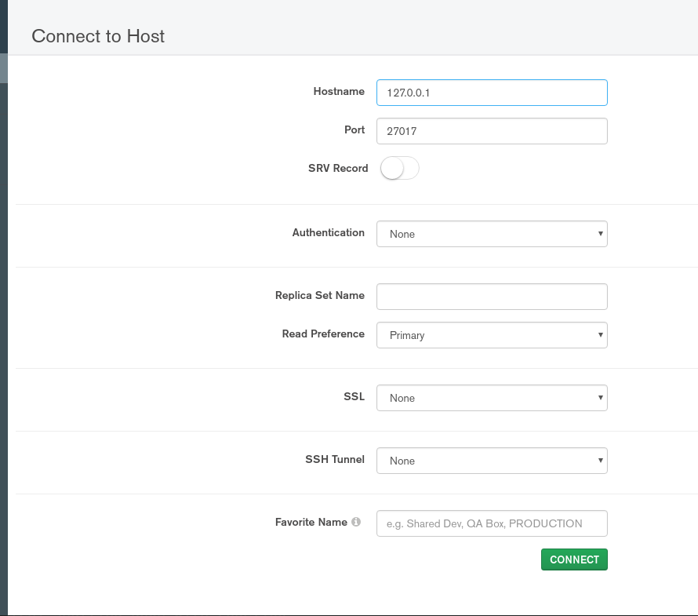Click the Hostname label text
The width and height of the screenshot is (698, 616).
pyautogui.click(x=339, y=92)
